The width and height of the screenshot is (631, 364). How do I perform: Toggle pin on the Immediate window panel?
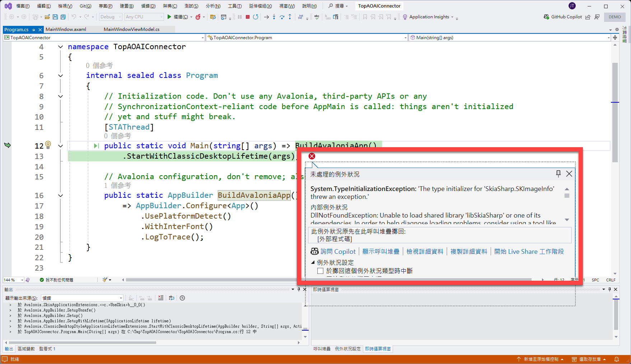tap(609, 289)
